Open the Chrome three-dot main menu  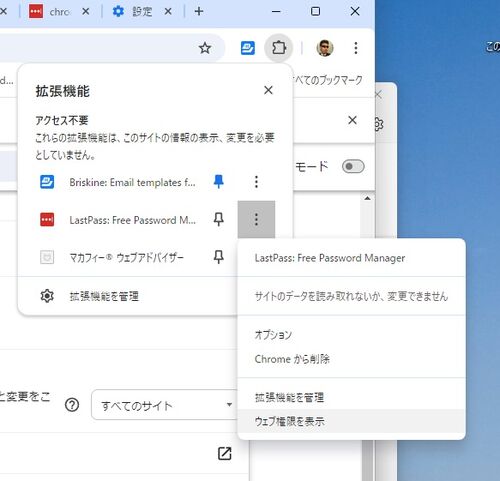pos(356,48)
